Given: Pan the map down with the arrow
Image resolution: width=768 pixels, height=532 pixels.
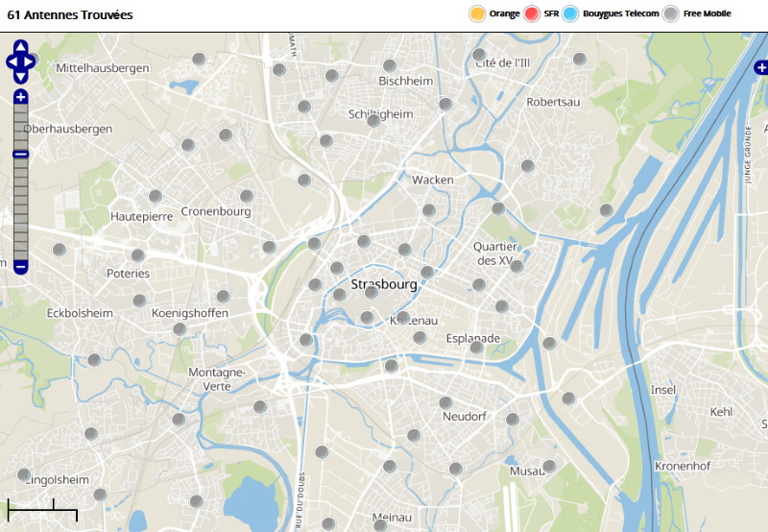Looking at the screenshot, I should [20, 76].
